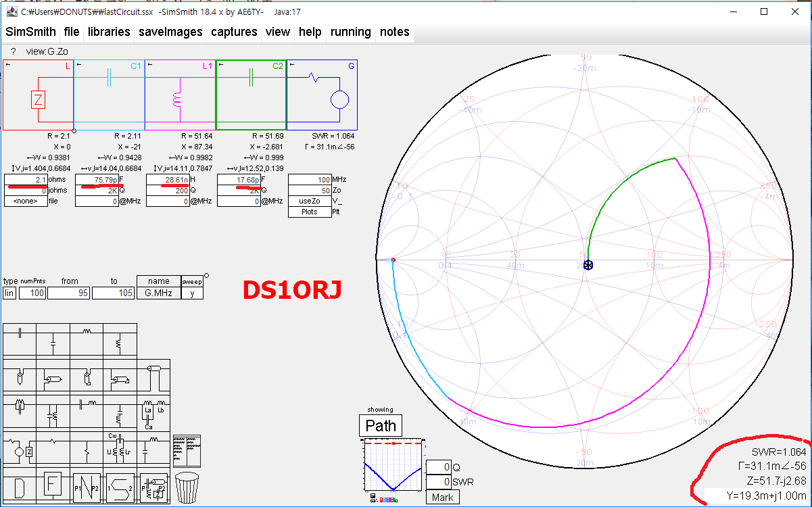The width and height of the screenshot is (812, 507).
Task: Select the shunt resistor palette element
Action: click(x=86, y=447)
